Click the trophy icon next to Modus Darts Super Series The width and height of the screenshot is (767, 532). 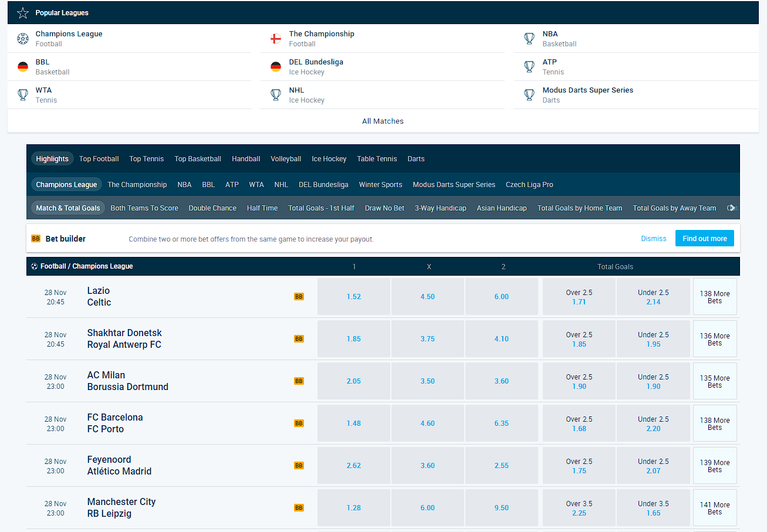point(529,95)
